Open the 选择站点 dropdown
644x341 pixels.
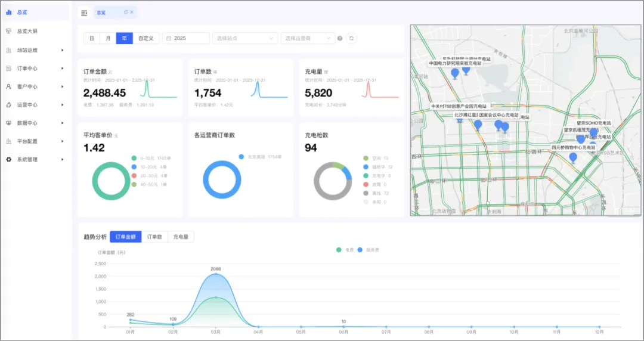point(245,38)
